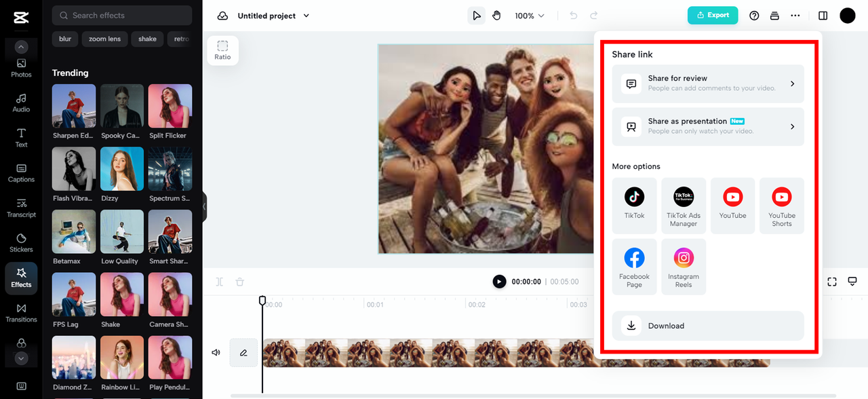Click the Export button
868x399 pixels.
tap(713, 15)
